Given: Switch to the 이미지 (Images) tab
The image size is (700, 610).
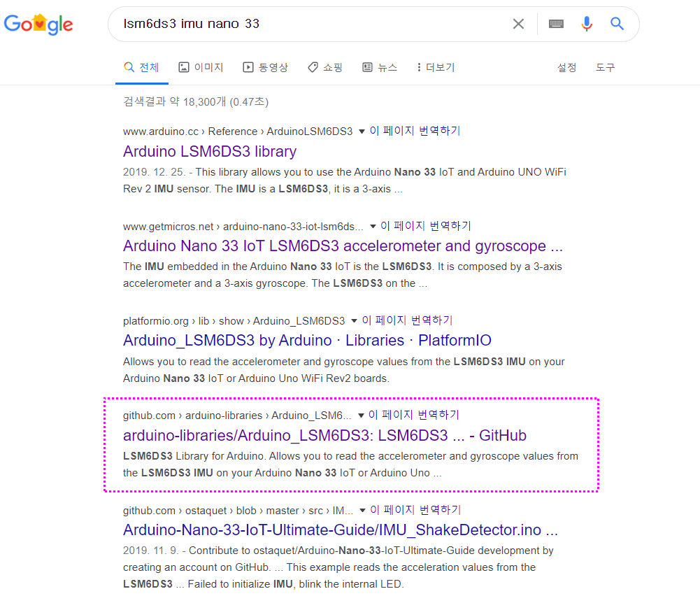Looking at the screenshot, I should click(201, 67).
